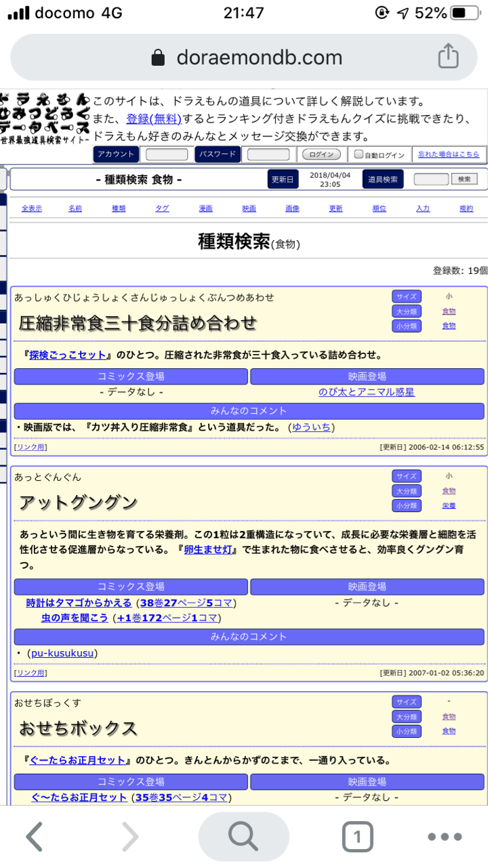Tap the search magnifier in bottom toolbar
This screenshot has width=488, height=868.
(x=243, y=837)
